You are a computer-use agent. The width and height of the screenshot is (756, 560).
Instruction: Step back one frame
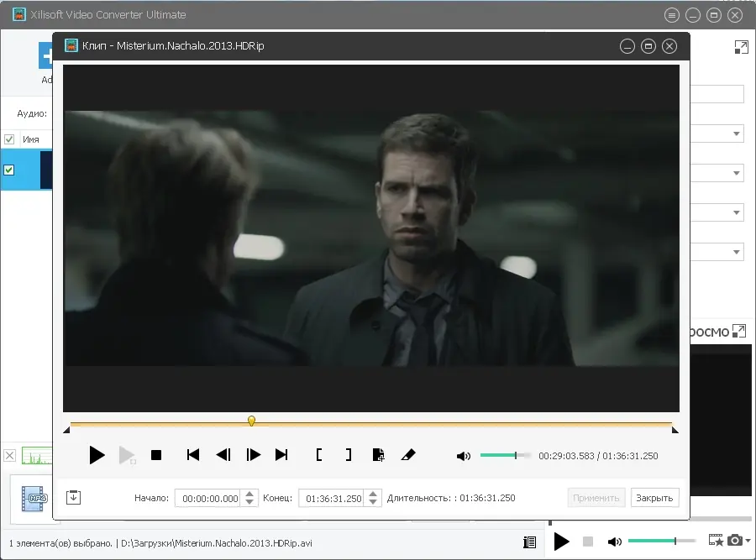tap(223, 455)
